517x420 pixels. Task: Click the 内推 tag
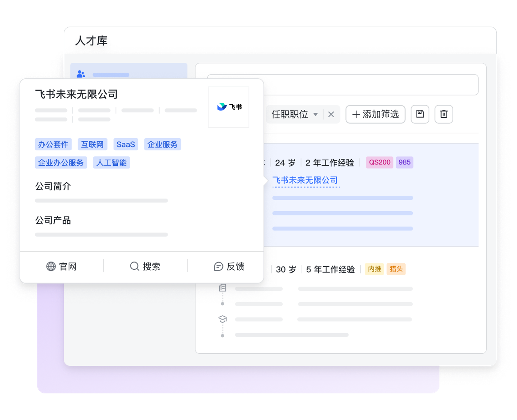(x=374, y=269)
